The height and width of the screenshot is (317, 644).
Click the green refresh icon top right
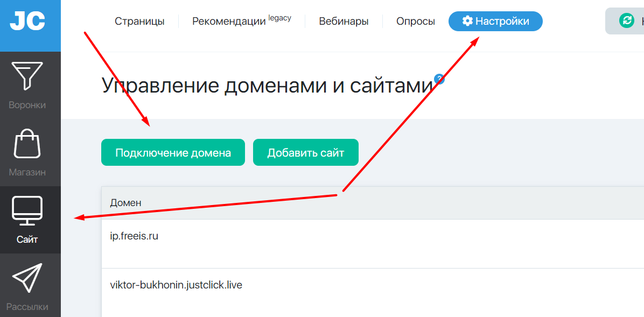(x=627, y=20)
